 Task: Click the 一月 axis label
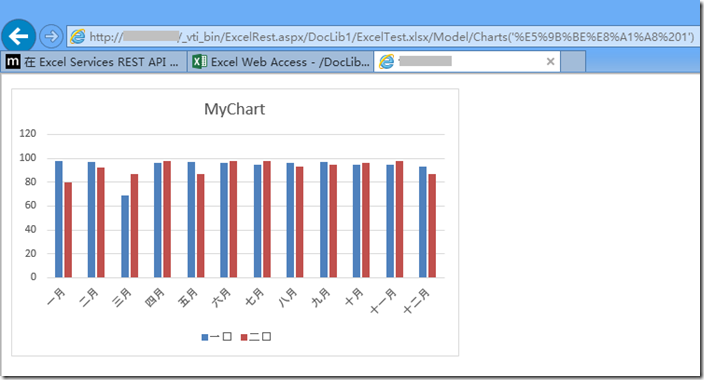coord(57,297)
